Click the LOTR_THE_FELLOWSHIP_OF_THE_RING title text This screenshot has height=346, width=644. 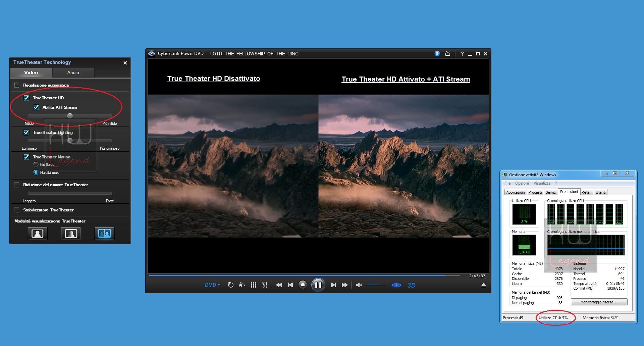254,54
